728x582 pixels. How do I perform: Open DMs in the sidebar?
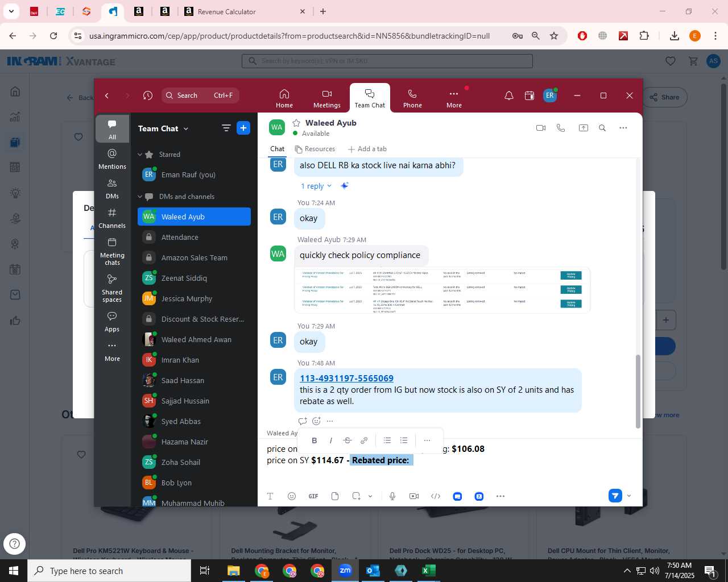coord(112,189)
